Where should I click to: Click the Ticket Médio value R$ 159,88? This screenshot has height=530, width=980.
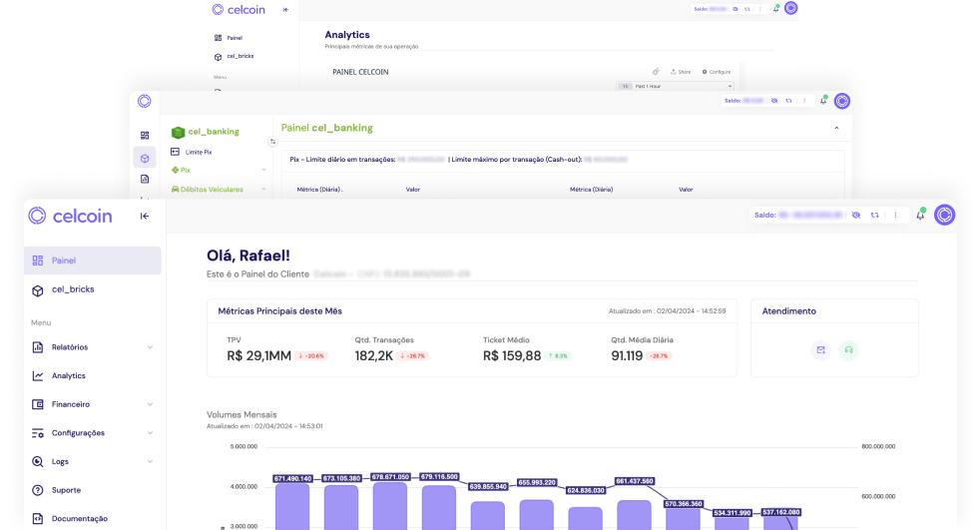click(512, 356)
